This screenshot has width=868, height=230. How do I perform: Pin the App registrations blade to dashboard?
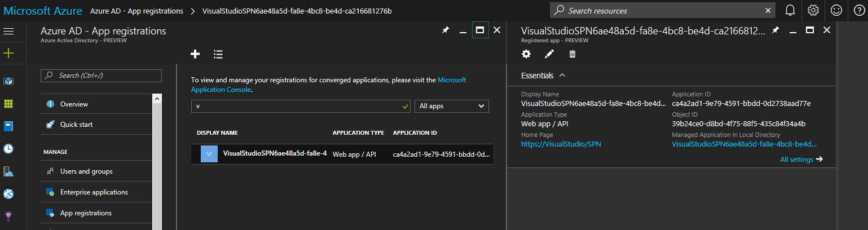point(445,30)
